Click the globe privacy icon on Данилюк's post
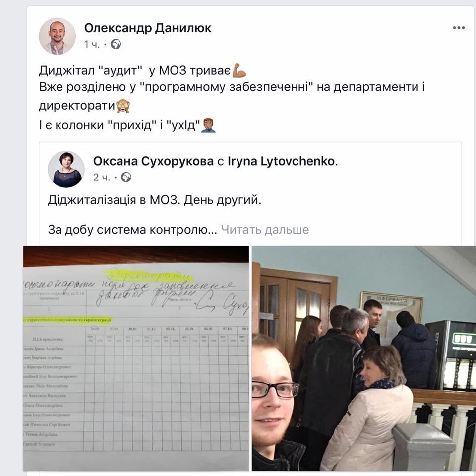Screen dimensions: 476x476 tap(116, 44)
